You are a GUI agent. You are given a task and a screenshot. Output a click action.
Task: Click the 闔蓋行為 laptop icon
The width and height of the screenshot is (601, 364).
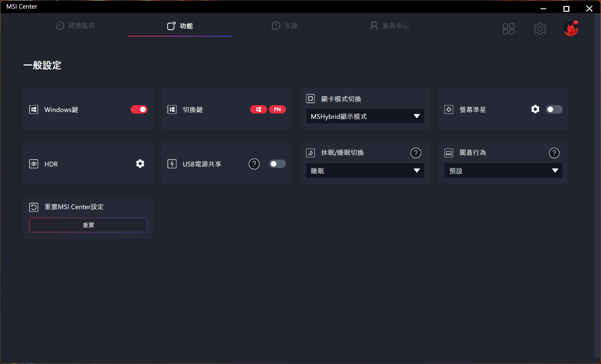[x=449, y=153]
